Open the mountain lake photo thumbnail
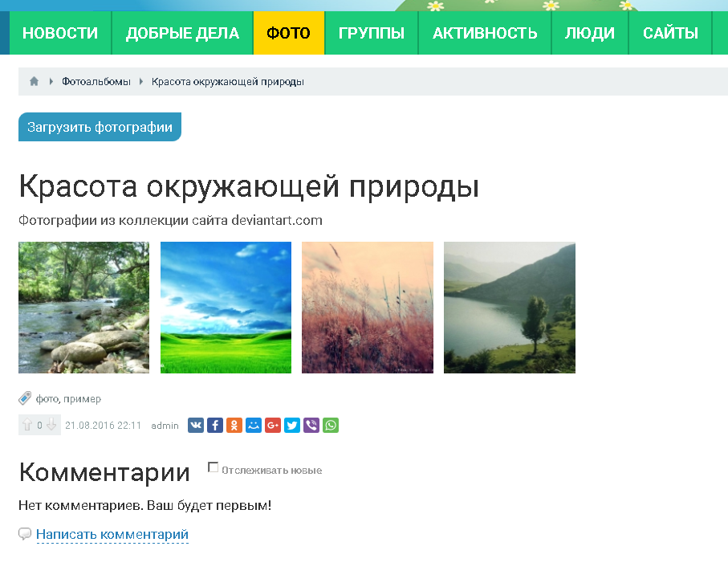728x579 pixels. (509, 308)
